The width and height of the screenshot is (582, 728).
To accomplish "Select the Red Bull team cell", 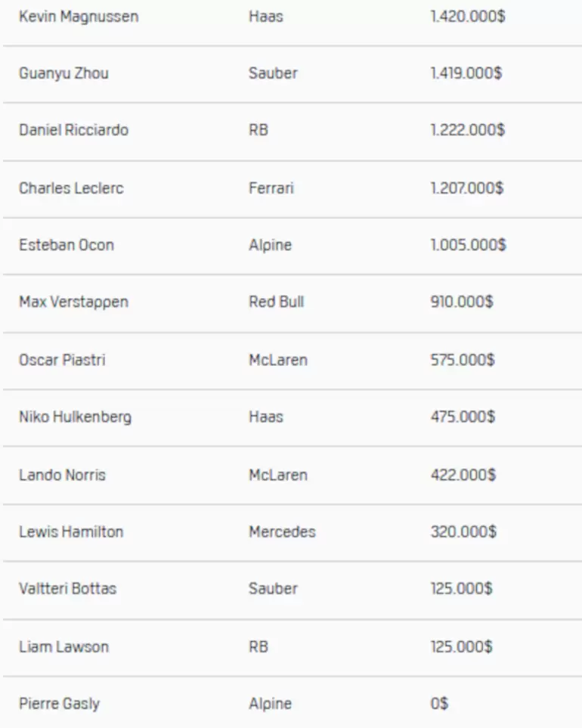I will [x=276, y=302].
